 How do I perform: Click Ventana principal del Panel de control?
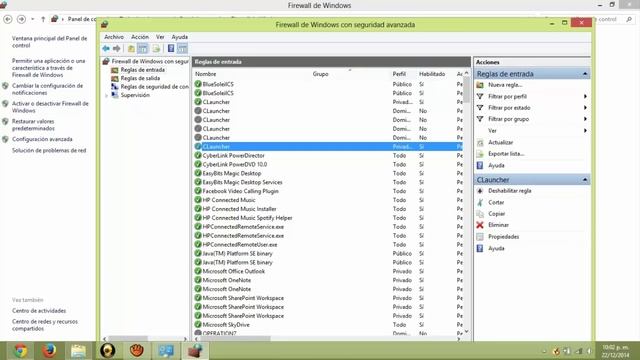49,42
